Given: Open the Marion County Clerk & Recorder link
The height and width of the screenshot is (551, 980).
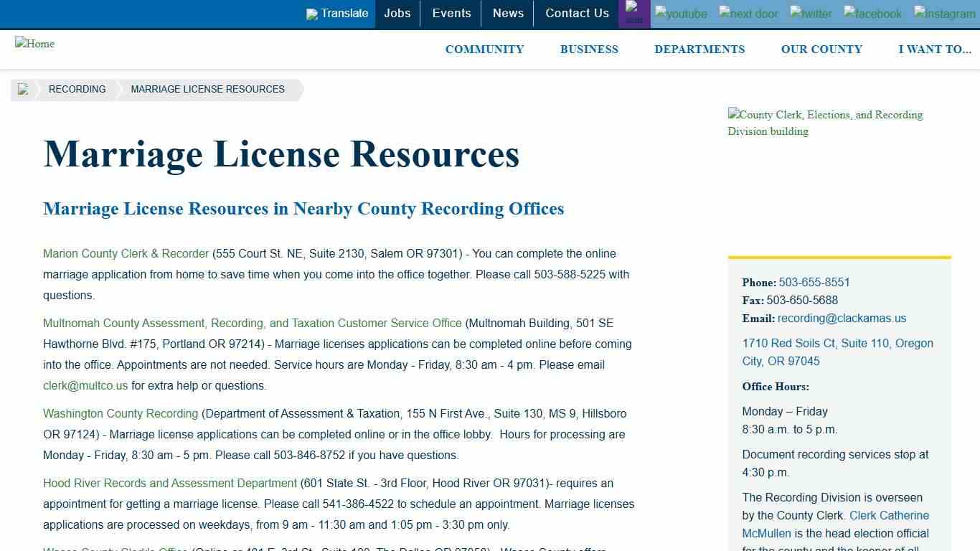Looking at the screenshot, I should pyautogui.click(x=126, y=253).
